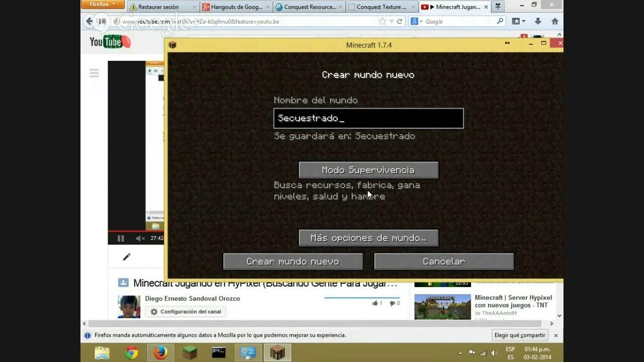Click the tab groups icon beside the tabs
644x362 pixels.
[x=498, y=7]
